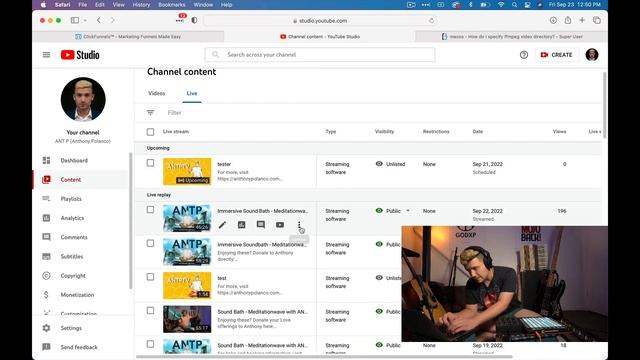
Task: Click the studio.youtube.com address bar
Action: pyautogui.click(x=320, y=20)
